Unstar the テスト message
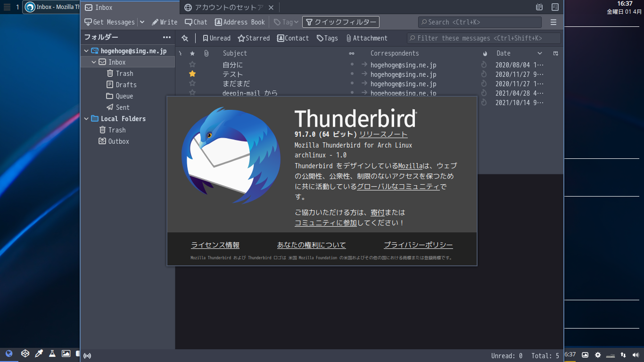Screen dimensions: 644x362 pos(192,74)
